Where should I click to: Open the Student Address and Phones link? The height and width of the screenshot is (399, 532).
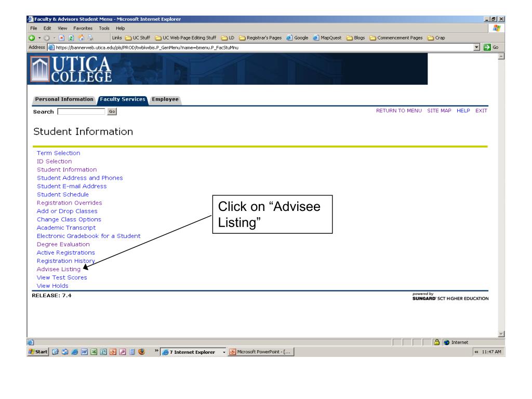[x=79, y=178]
